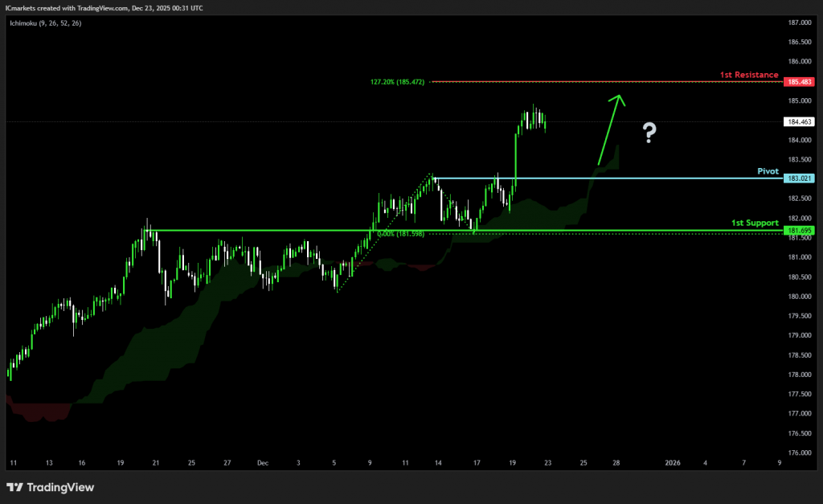This screenshot has height=504, width=823.
Task: Click the 0.00% (181.598) Fibonacci label
Action: click(399, 234)
